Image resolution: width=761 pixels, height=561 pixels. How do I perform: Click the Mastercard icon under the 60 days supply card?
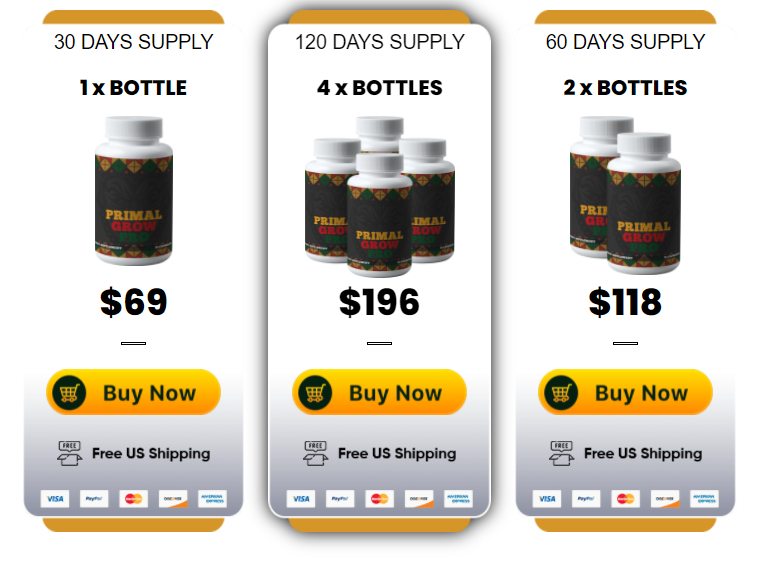click(625, 498)
